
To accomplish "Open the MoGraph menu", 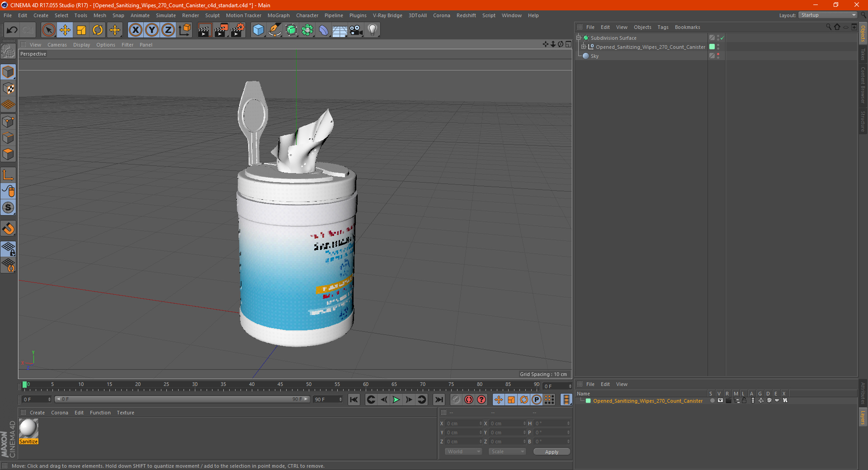I will [x=278, y=15].
